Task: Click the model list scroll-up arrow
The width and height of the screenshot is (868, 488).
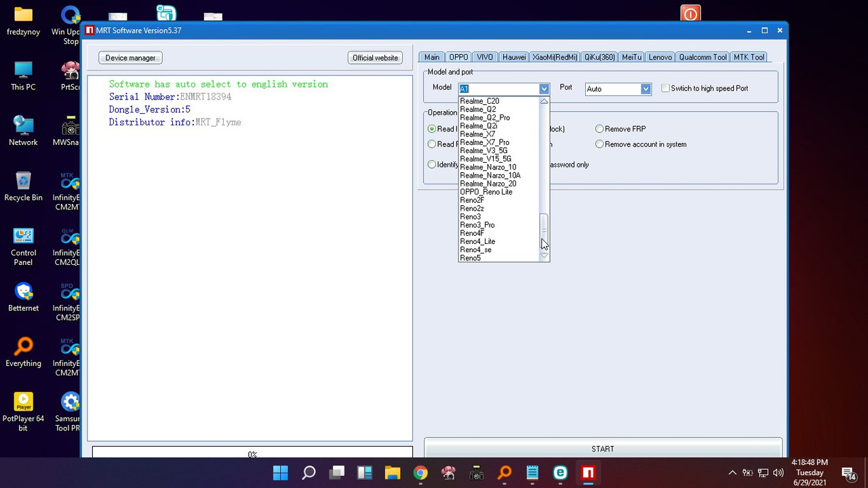Action: pyautogui.click(x=544, y=102)
